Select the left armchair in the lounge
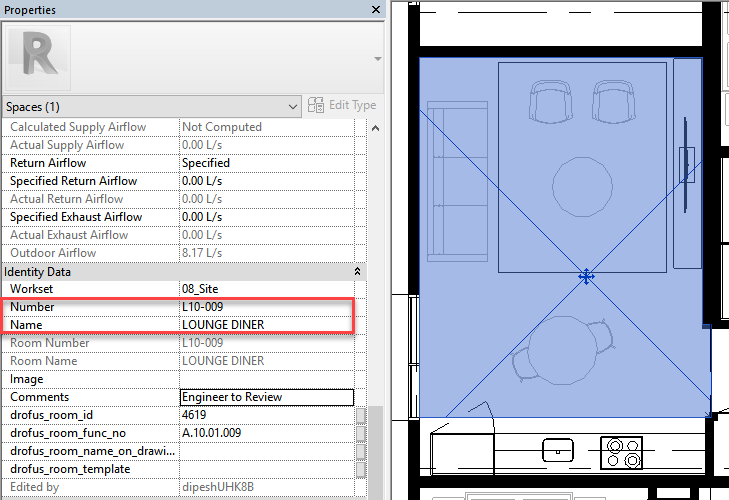Viewport: 729px width, 500px height. 548,102
